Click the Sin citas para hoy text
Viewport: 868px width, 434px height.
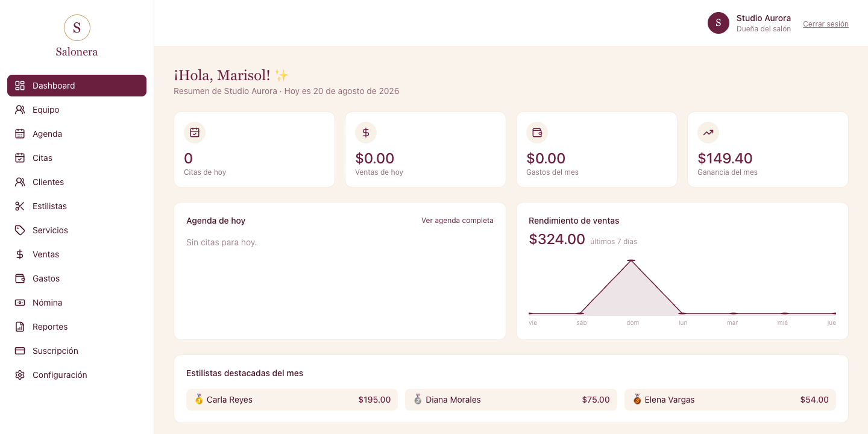click(x=221, y=242)
